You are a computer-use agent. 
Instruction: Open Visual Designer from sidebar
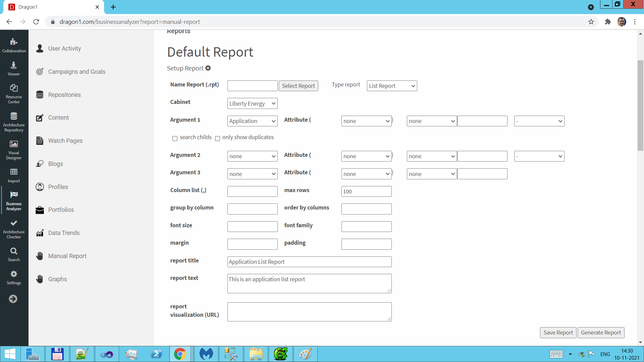point(14,144)
